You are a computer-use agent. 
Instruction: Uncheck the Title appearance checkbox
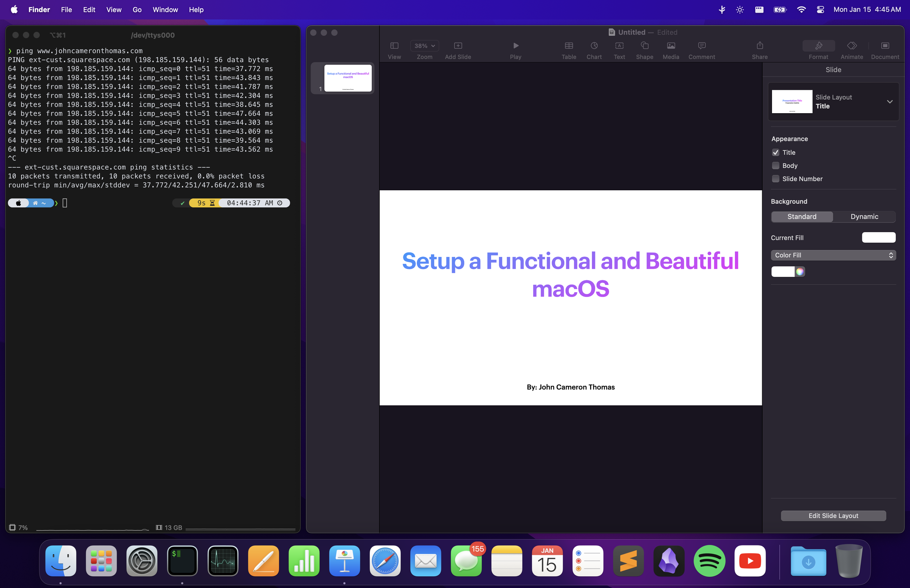click(x=776, y=152)
